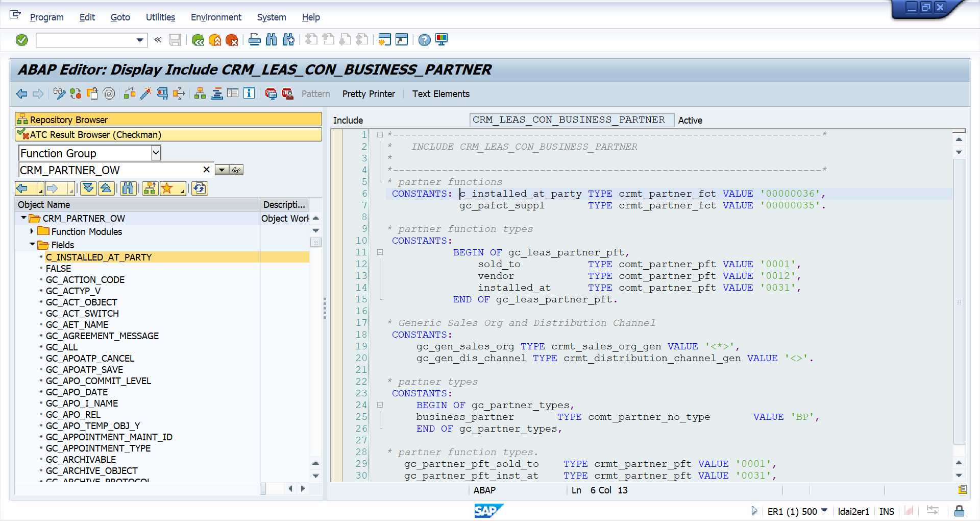Viewport: 980px width, 521px height.
Task: Click the green Enter checkmark icon
Action: 22,40
